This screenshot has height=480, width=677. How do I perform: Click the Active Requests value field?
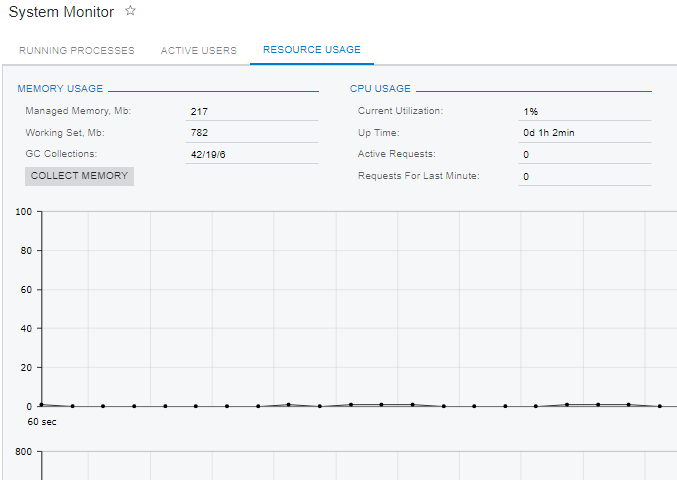click(x=585, y=155)
